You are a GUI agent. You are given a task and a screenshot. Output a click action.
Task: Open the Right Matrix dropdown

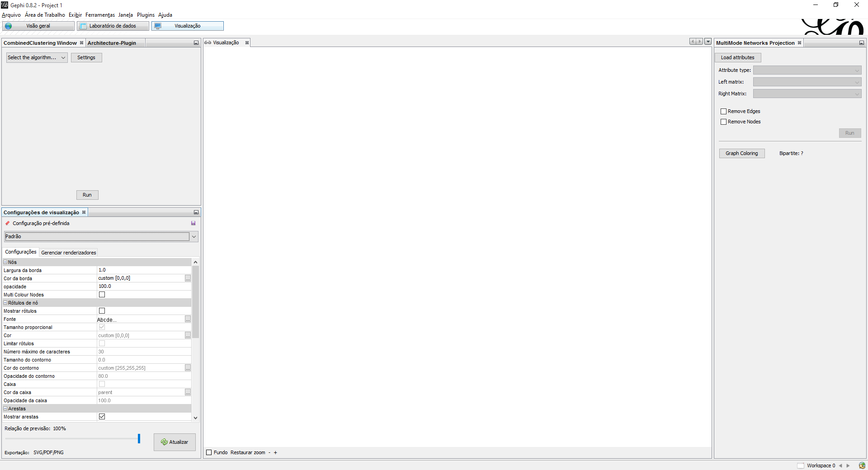coord(807,94)
